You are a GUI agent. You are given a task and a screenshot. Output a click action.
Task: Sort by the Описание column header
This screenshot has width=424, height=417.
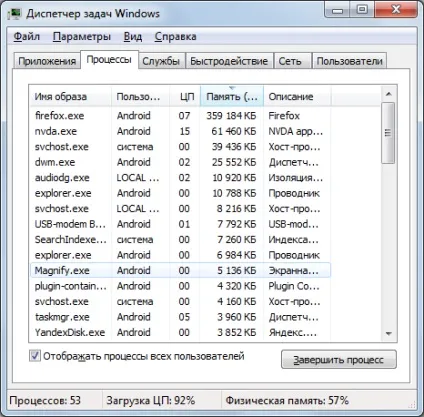(x=297, y=97)
